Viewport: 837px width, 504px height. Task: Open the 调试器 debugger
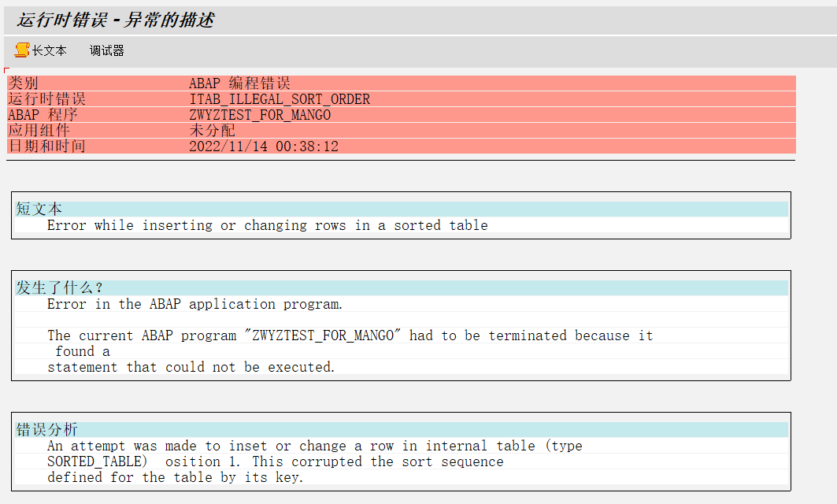click(106, 50)
